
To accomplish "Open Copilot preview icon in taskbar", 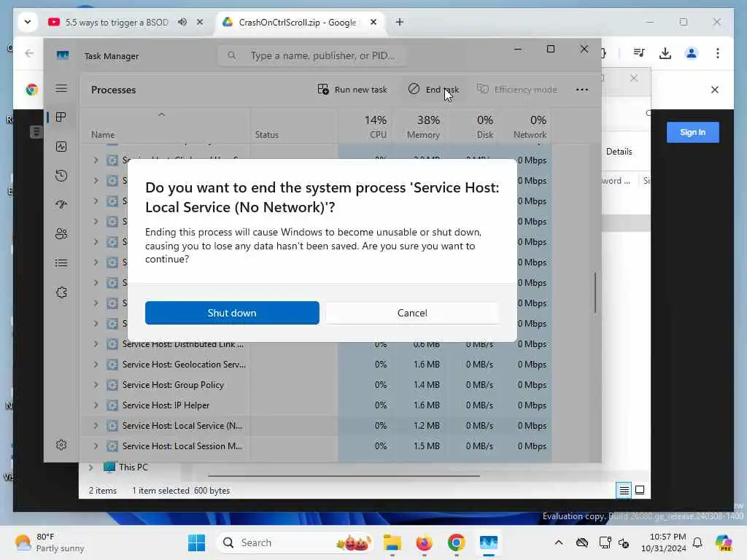I will pyautogui.click(x=724, y=542).
